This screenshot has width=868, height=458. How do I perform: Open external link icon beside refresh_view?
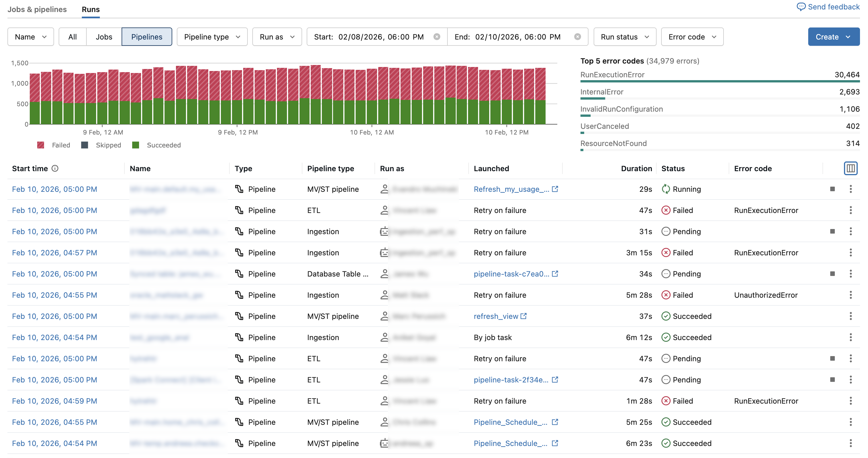[x=524, y=316]
